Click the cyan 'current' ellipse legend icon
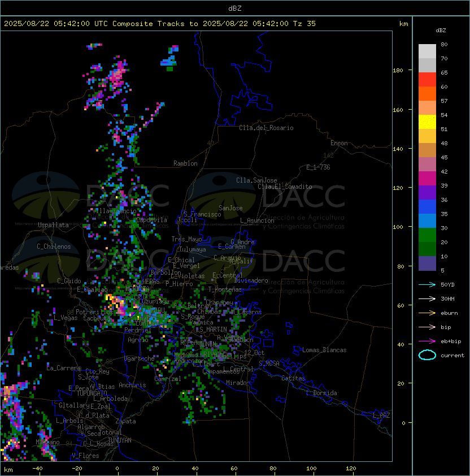The height and width of the screenshot is (476, 470). click(x=427, y=355)
